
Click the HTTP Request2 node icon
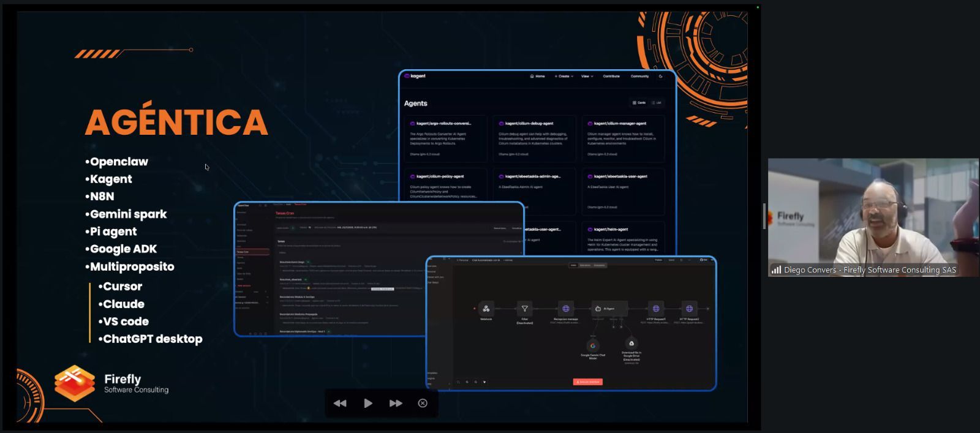tap(689, 309)
